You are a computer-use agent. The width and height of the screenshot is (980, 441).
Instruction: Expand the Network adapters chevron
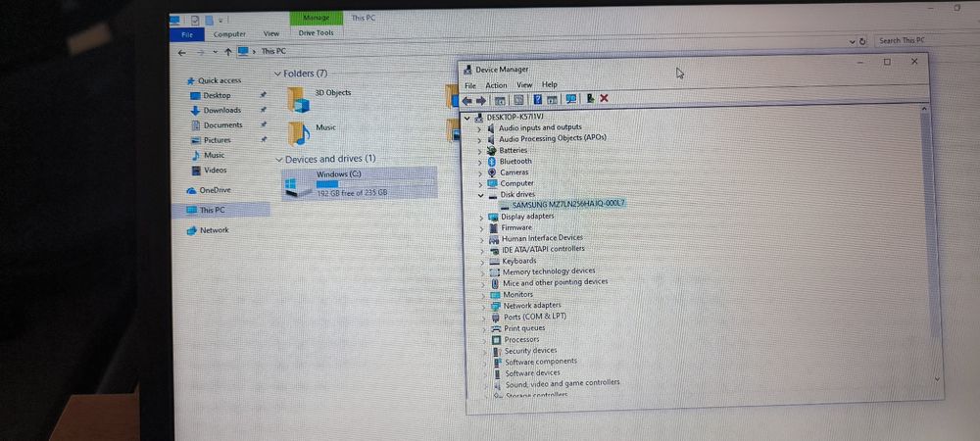pyautogui.click(x=483, y=307)
